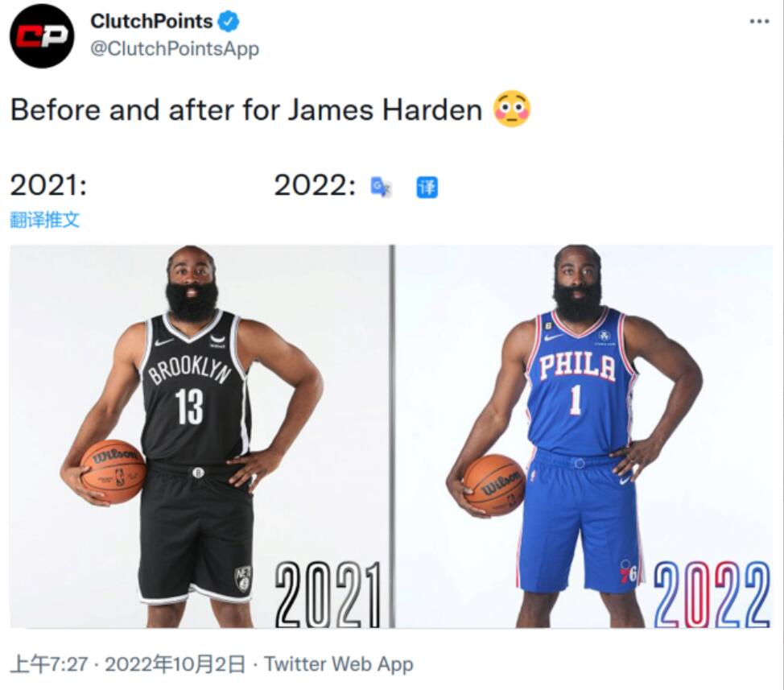Open the three-dot more options menu
The image size is (784, 690).
pos(759,21)
